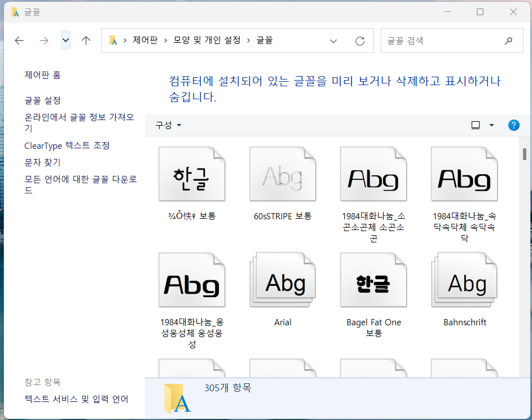Click 글꼴 breadcrumb in address bar
Viewport: 532px width, 420px height.
pyautogui.click(x=264, y=41)
